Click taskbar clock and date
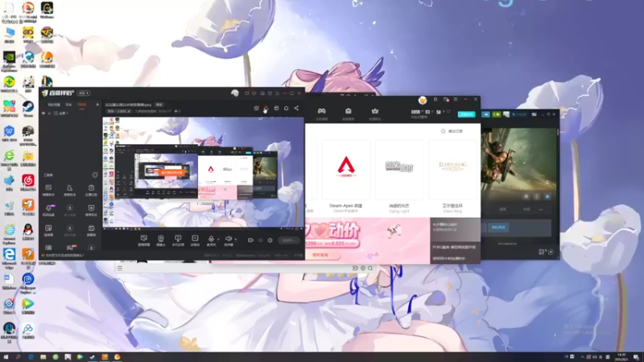This screenshot has width=644, height=362. tap(621, 357)
